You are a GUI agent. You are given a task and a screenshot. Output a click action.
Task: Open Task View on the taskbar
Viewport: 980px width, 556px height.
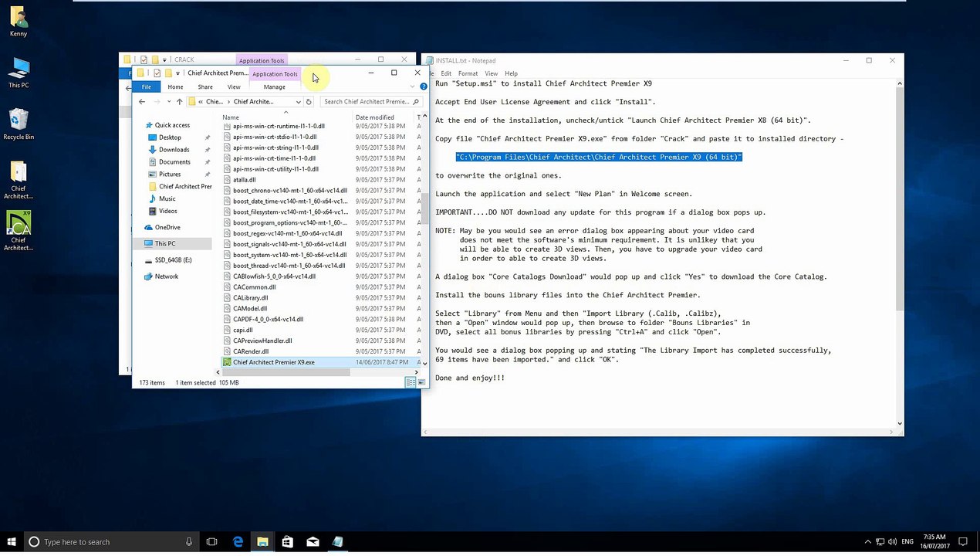pyautogui.click(x=212, y=542)
